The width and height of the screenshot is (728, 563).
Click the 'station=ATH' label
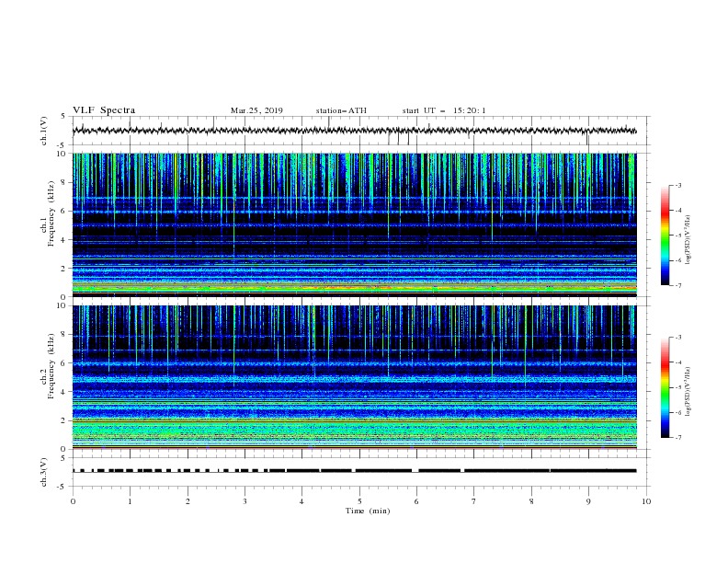pyautogui.click(x=341, y=110)
